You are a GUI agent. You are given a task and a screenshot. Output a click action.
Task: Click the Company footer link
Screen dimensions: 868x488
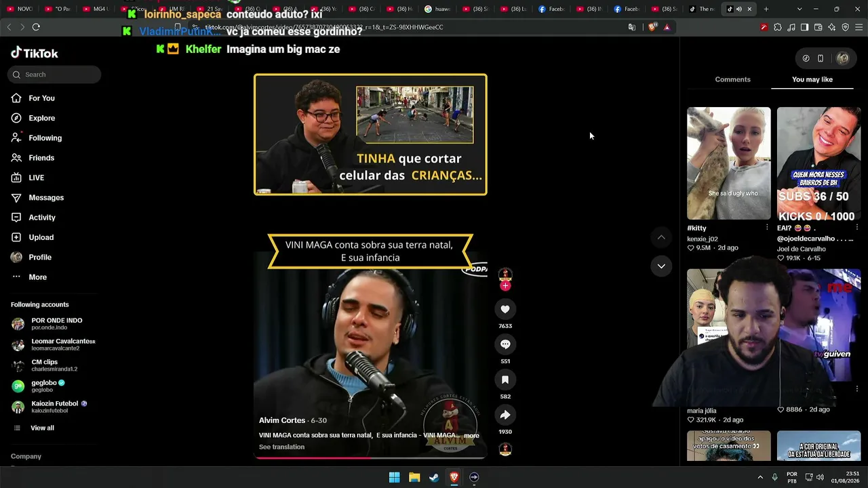[26, 457]
